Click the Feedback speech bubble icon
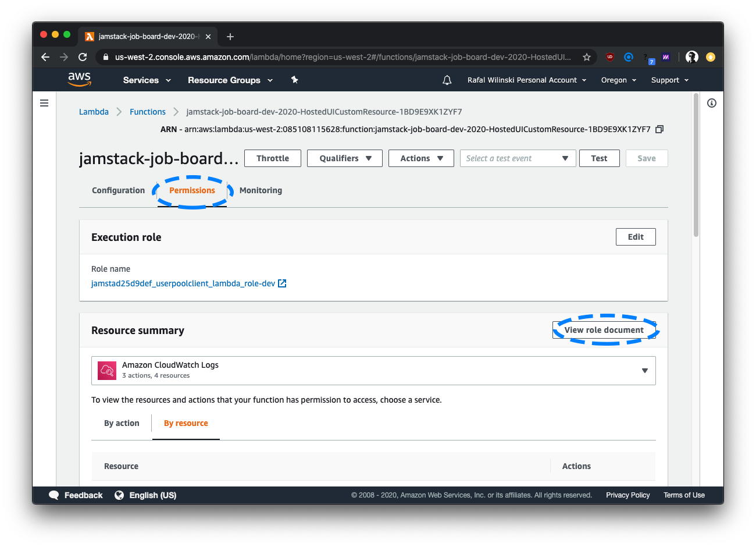This screenshot has width=756, height=547. pos(54,495)
